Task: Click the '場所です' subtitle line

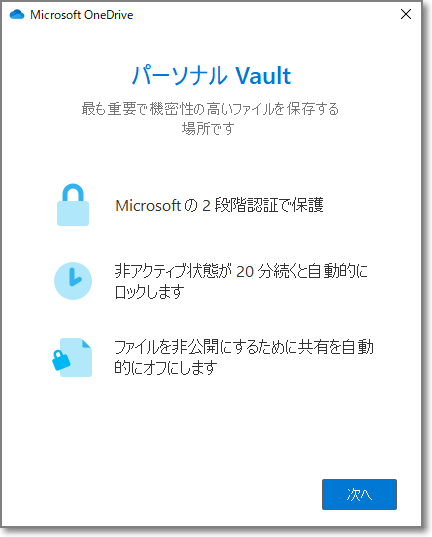Action: click(208, 129)
